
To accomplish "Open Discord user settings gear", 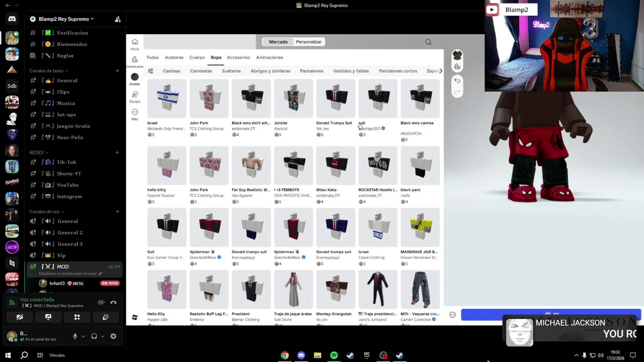I will click(x=113, y=336).
